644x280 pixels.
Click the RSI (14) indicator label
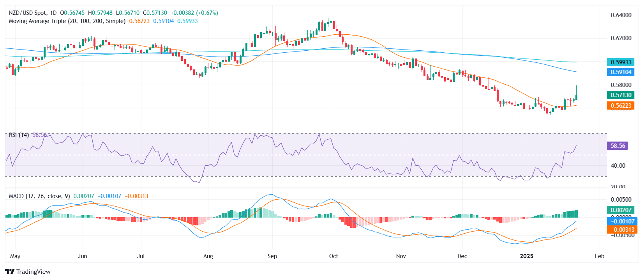click(x=19, y=135)
